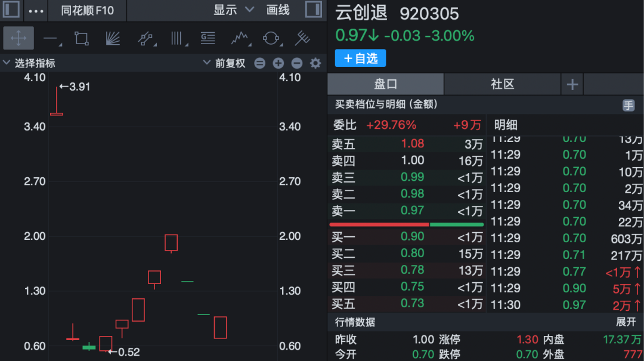Switch to the 盘口 tab
This screenshot has width=644, height=361.
386,84
